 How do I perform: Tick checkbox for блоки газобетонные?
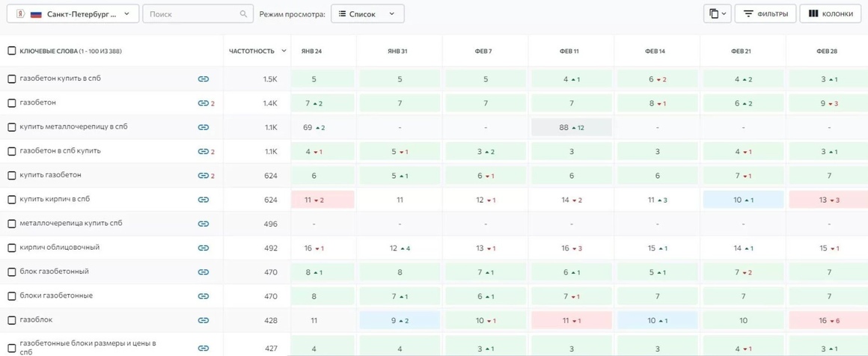(x=12, y=296)
